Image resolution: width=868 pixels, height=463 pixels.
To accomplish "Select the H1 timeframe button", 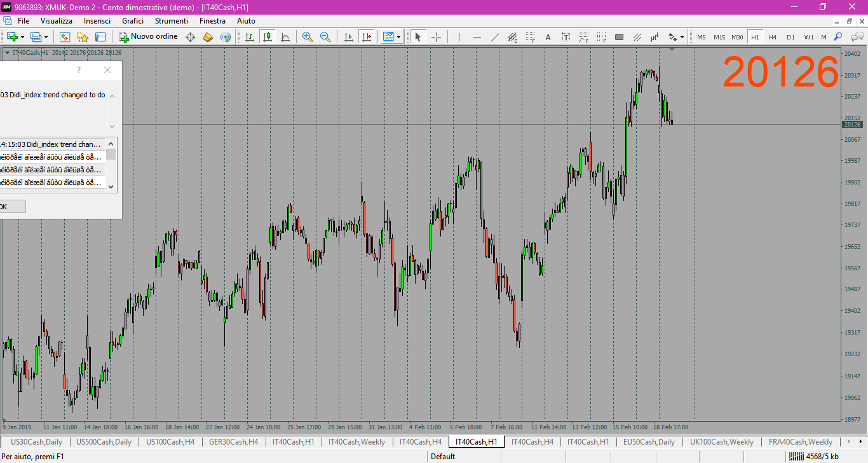I will click(755, 37).
